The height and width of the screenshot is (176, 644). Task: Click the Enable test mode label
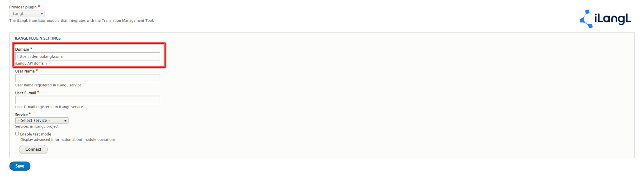(36, 134)
